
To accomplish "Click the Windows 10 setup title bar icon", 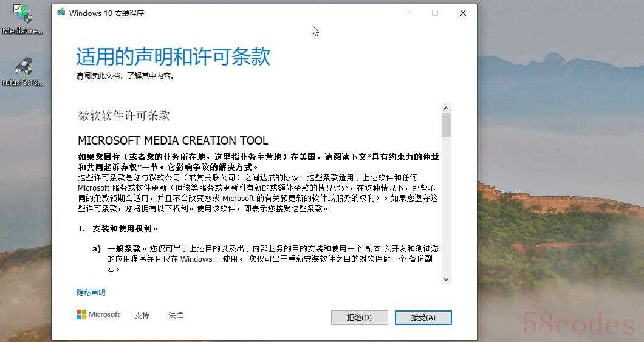I will click(61, 13).
